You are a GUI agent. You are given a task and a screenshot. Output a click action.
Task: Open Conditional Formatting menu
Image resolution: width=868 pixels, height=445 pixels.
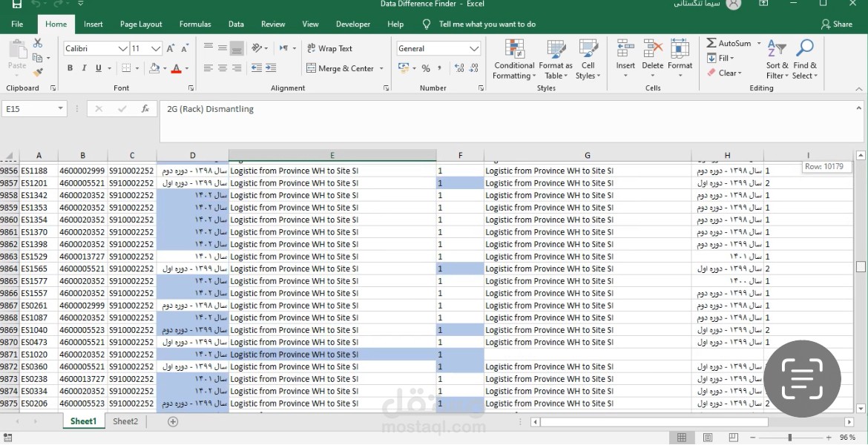click(514, 60)
